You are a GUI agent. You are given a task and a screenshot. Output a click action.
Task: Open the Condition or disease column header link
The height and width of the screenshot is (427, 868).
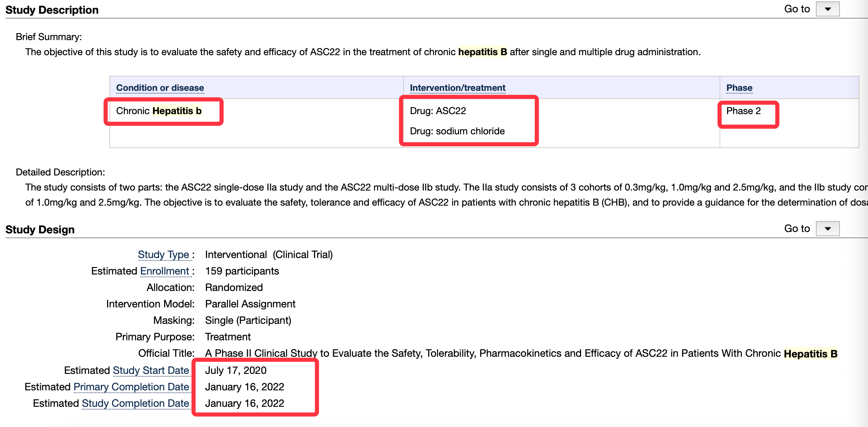[160, 88]
